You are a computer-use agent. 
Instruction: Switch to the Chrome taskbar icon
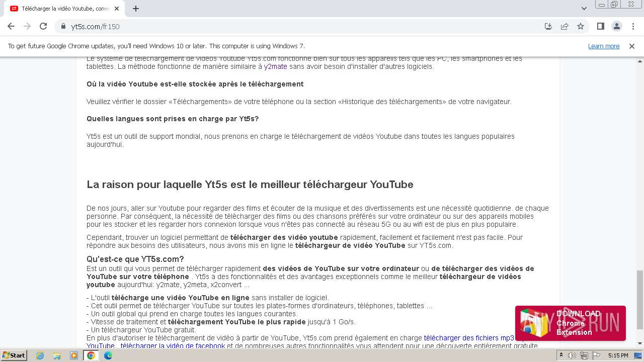91,355
